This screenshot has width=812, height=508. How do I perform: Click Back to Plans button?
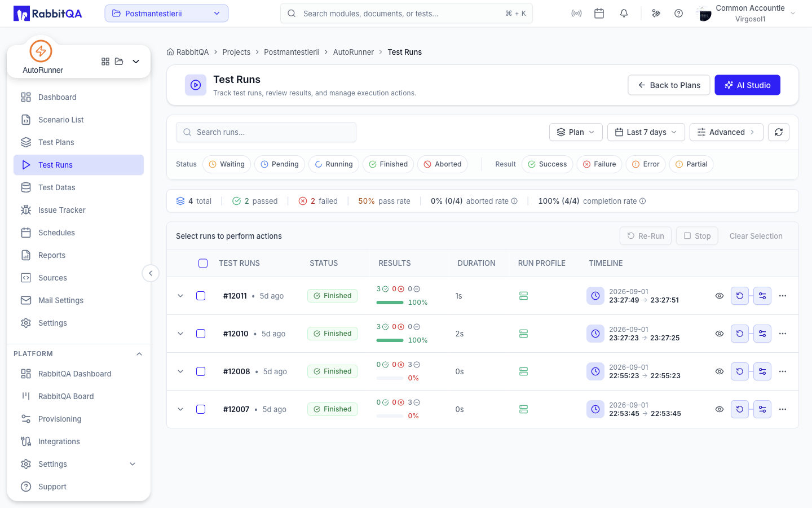(x=669, y=85)
